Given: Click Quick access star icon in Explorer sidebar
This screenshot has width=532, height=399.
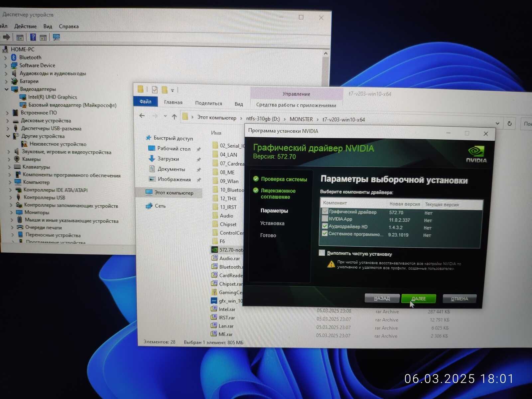Looking at the screenshot, I should pyautogui.click(x=149, y=138).
